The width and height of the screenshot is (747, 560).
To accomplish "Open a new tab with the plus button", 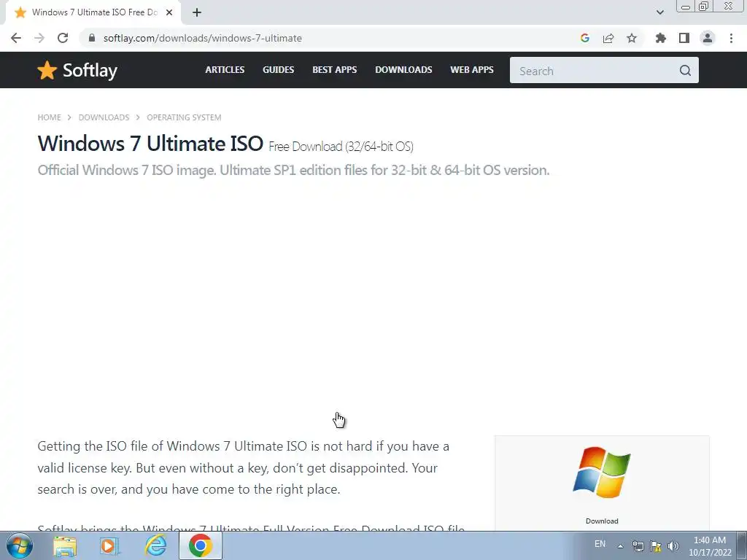I will (x=197, y=12).
